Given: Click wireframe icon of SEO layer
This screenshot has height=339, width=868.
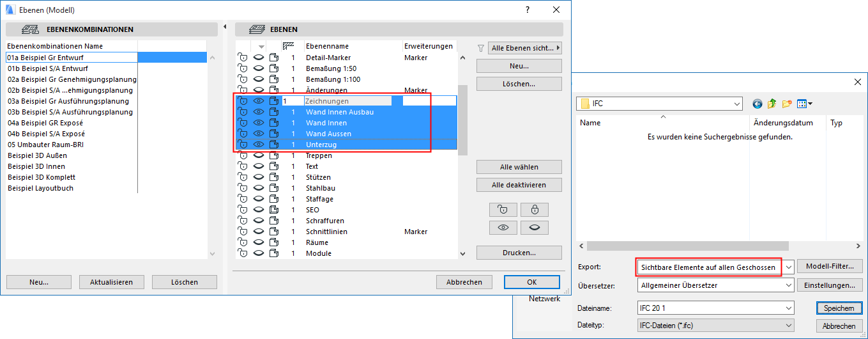Looking at the screenshot, I should [x=275, y=210].
